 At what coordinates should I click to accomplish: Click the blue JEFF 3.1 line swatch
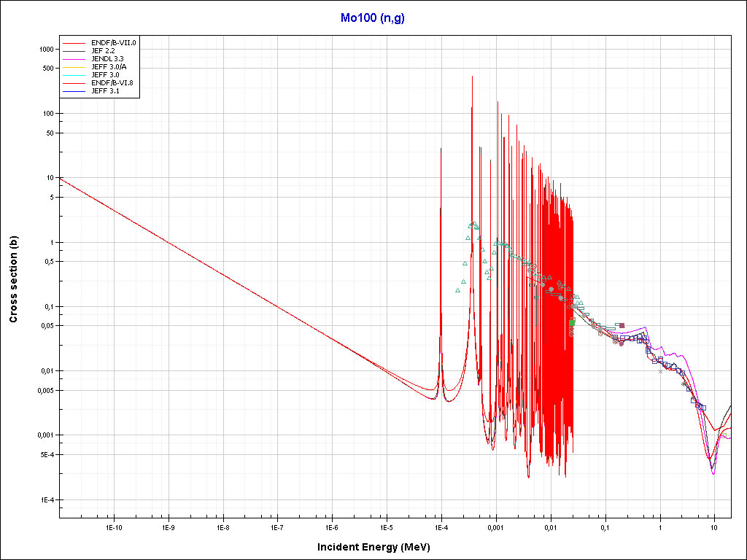(x=74, y=91)
